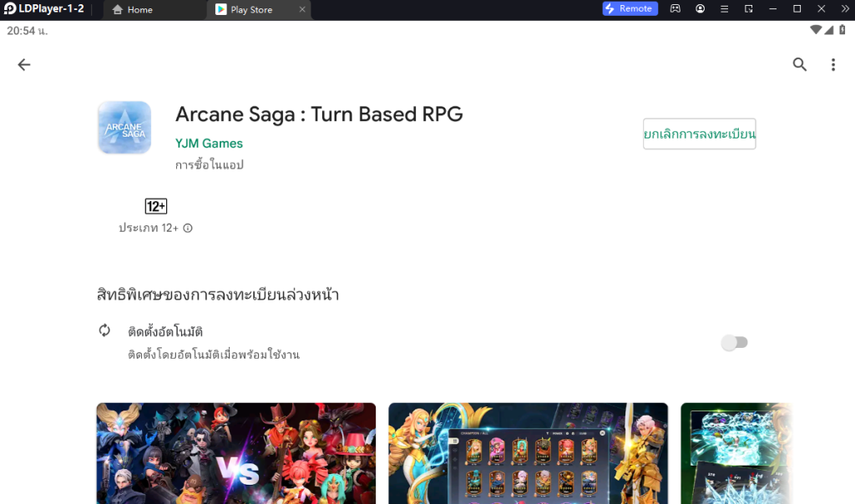Click title Arcane Saga : Turn Based RPG
This screenshot has height=504, width=855.
(319, 114)
